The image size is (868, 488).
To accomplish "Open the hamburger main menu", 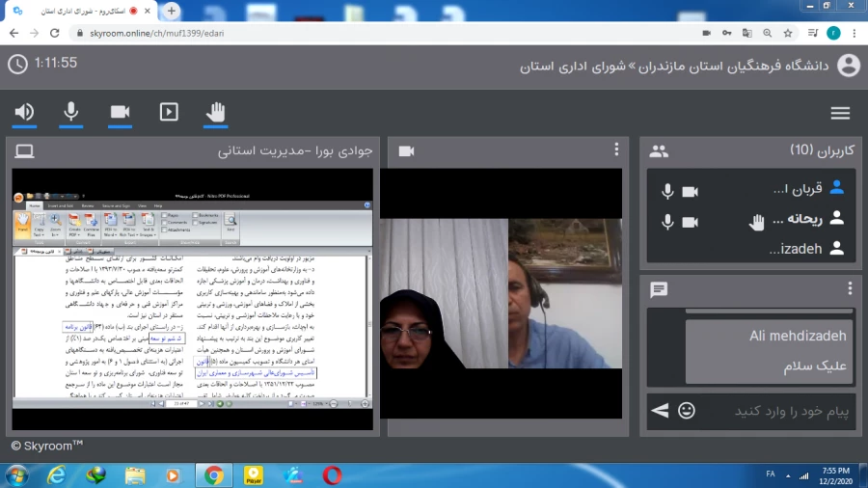I will [840, 113].
